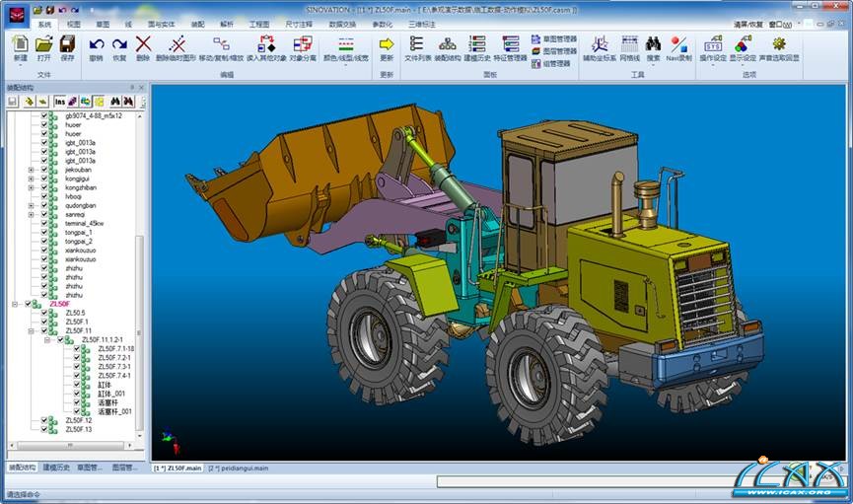Collapse the ZL50F.11 tree node
This screenshot has width=853, height=504.
[x=32, y=331]
